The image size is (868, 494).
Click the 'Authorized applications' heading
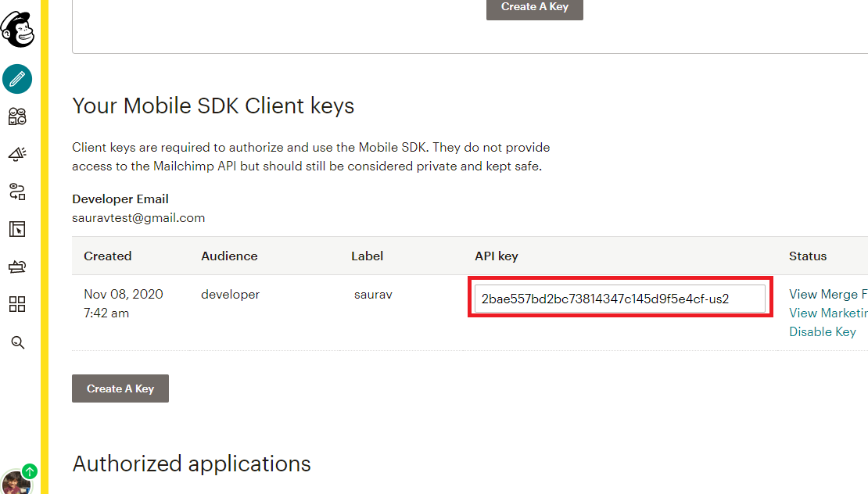point(192,464)
